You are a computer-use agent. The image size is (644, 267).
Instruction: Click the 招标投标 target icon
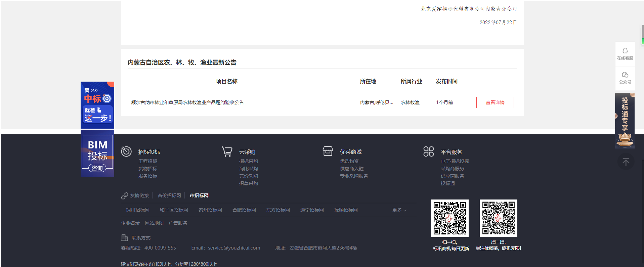[x=126, y=151]
